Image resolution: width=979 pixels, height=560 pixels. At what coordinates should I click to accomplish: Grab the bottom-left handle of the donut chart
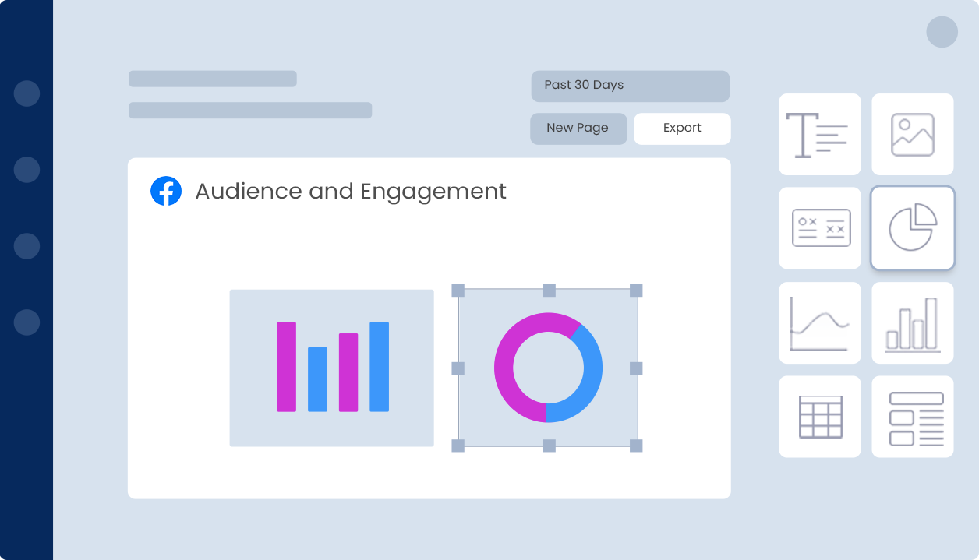pyautogui.click(x=458, y=446)
